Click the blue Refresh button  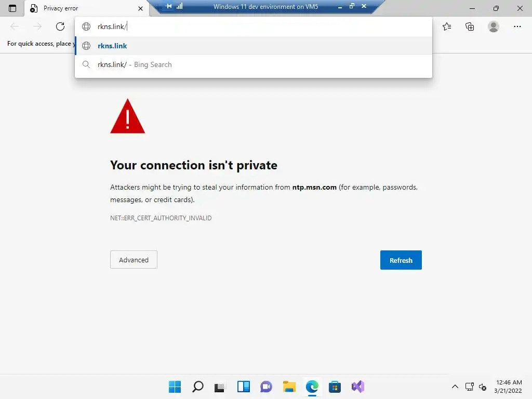pyautogui.click(x=401, y=260)
